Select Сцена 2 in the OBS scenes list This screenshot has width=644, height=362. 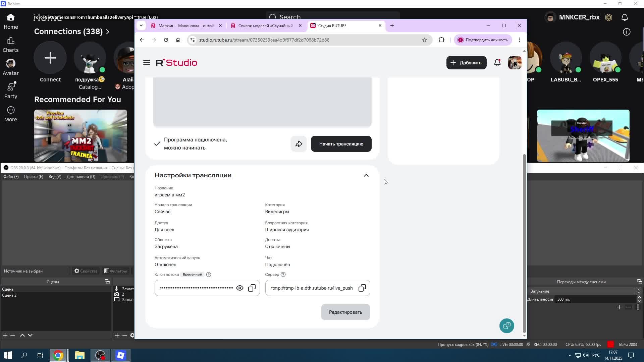(x=9, y=295)
